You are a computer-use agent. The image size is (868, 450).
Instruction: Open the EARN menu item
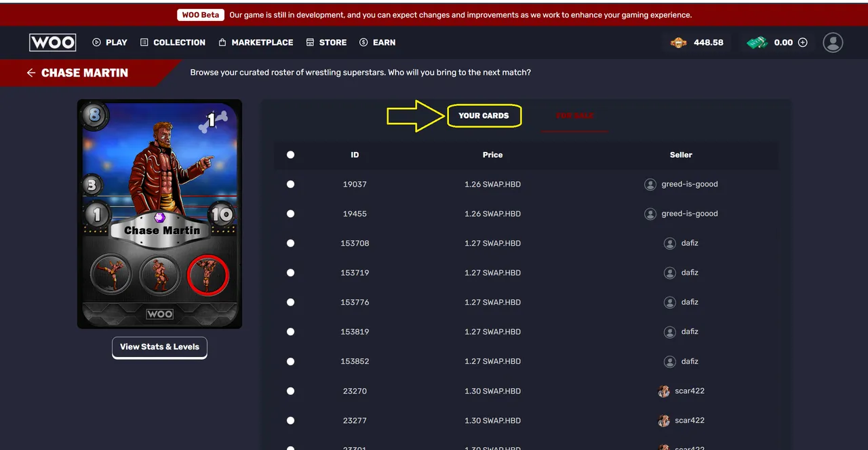tap(378, 42)
